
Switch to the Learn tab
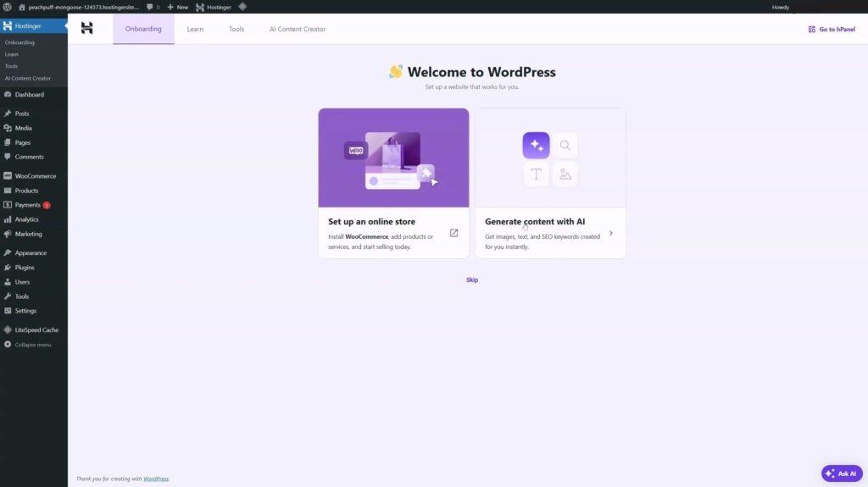point(195,29)
